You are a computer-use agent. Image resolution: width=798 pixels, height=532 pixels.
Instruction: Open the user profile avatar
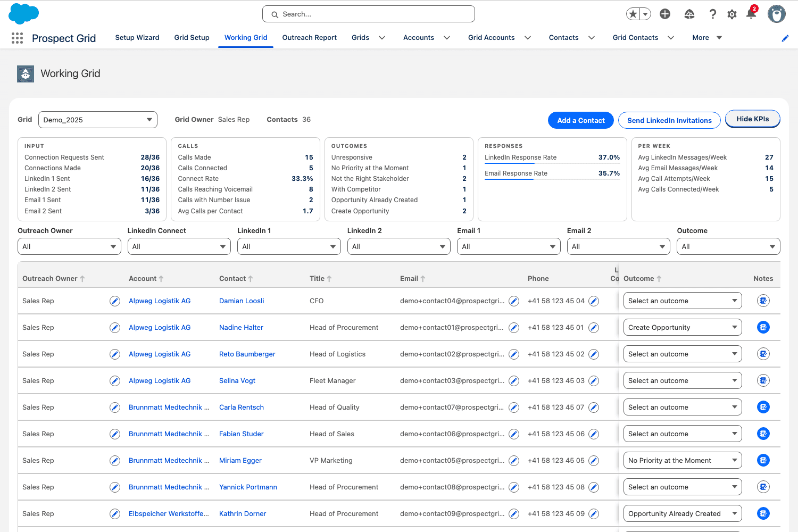click(x=777, y=14)
